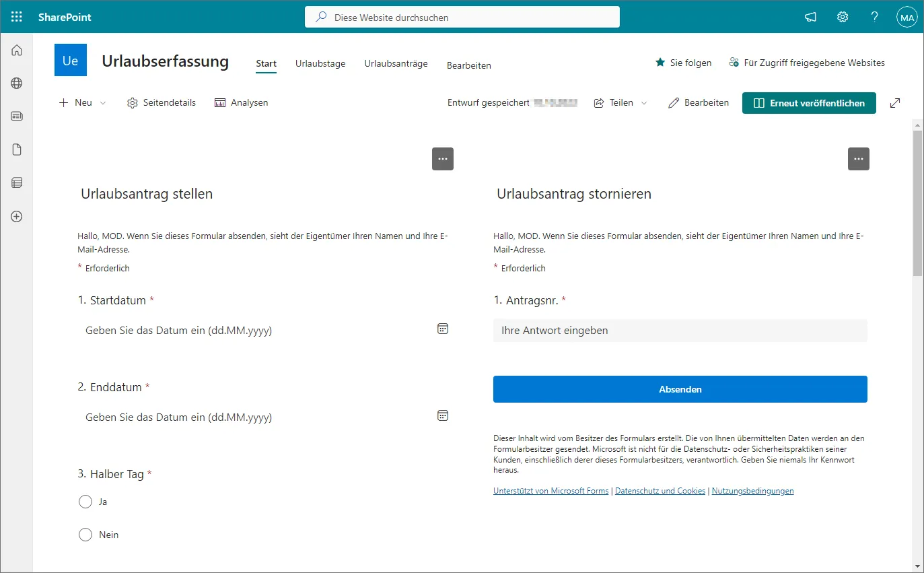
Task: Click the 'Urlaubsantrag stornieren' heading
Action: 574,194
